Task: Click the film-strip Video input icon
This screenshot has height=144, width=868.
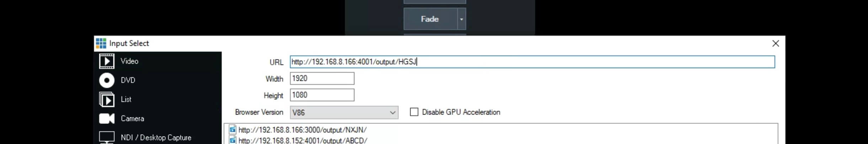Action: coord(107,61)
